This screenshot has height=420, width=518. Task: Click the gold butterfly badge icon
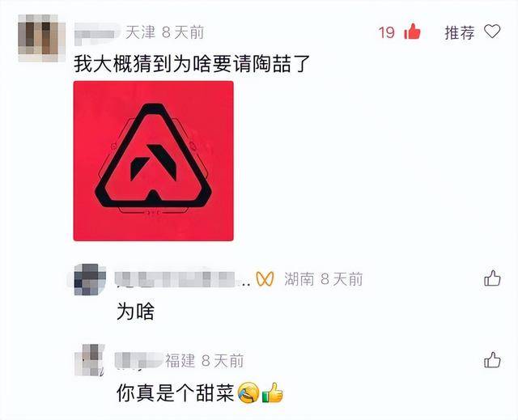click(x=265, y=279)
